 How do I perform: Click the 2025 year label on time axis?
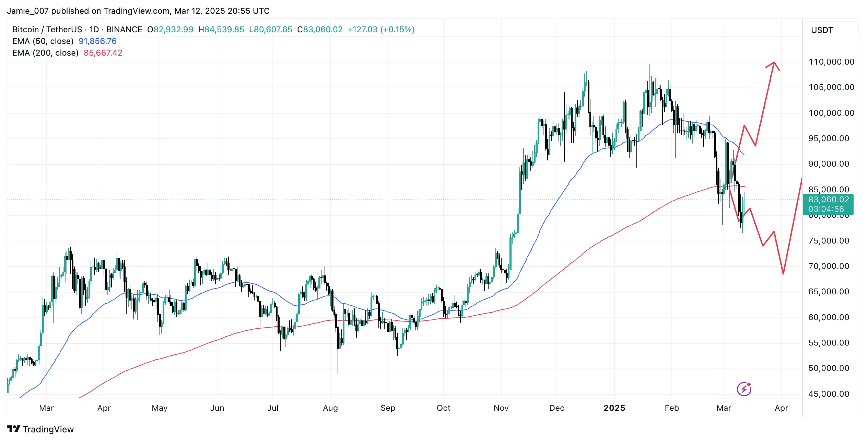pyautogui.click(x=614, y=408)
